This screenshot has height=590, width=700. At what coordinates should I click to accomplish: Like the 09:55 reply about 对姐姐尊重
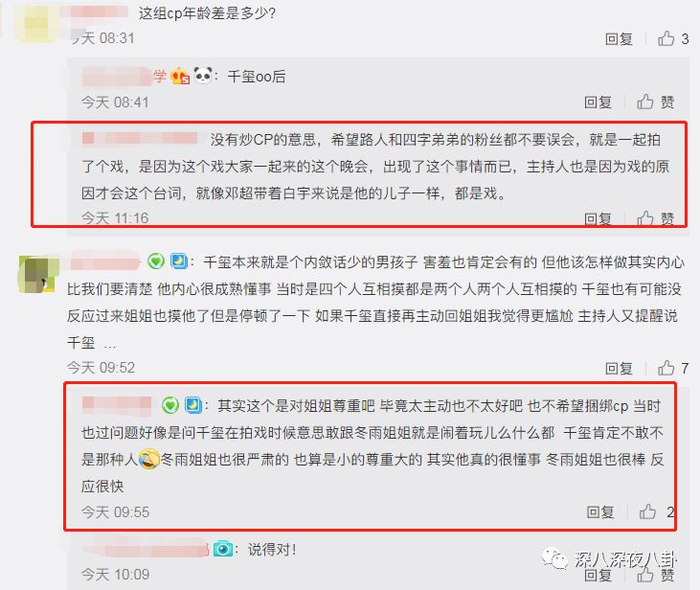(647, 511)
